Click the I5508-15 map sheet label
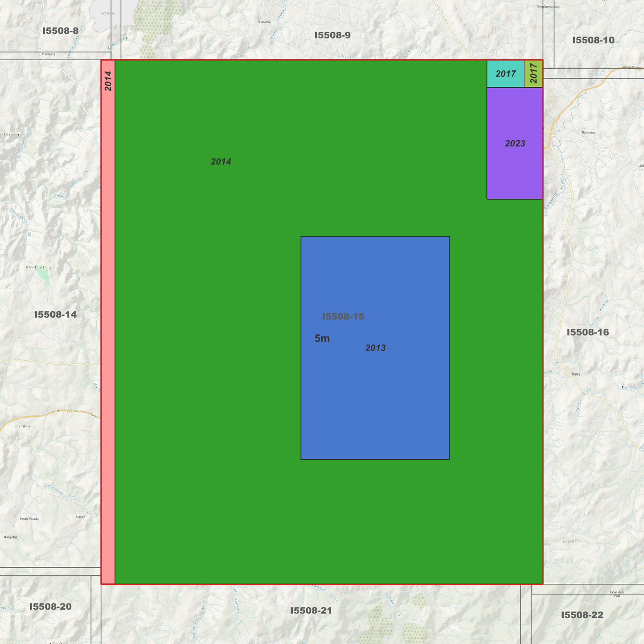The image size is (644, 644). tap(343, 316)
